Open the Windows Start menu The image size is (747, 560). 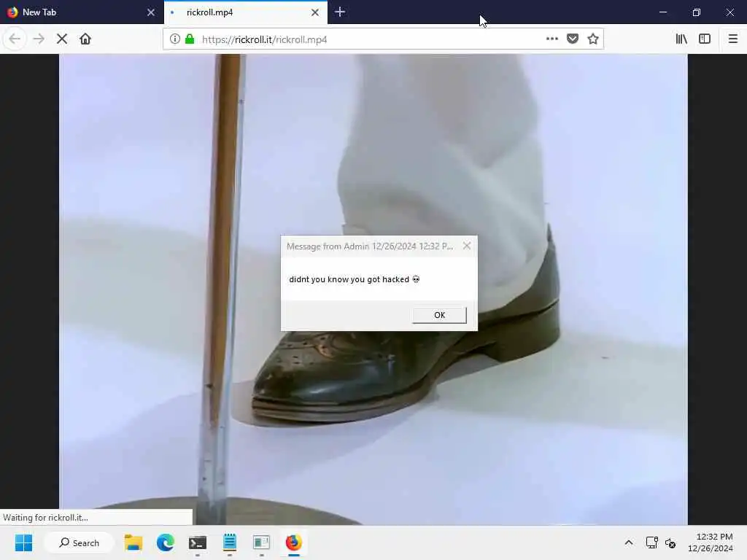tap(23, 542)
